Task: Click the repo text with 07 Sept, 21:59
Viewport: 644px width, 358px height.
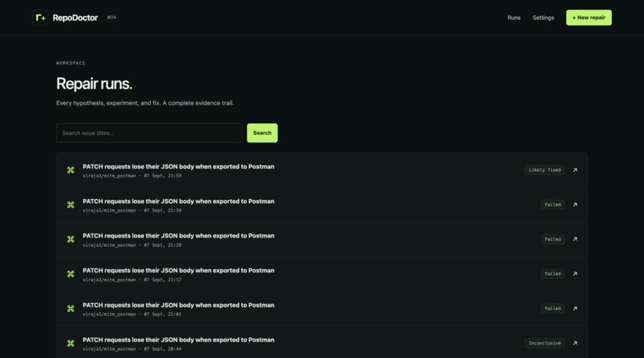Action: (132, 176)
